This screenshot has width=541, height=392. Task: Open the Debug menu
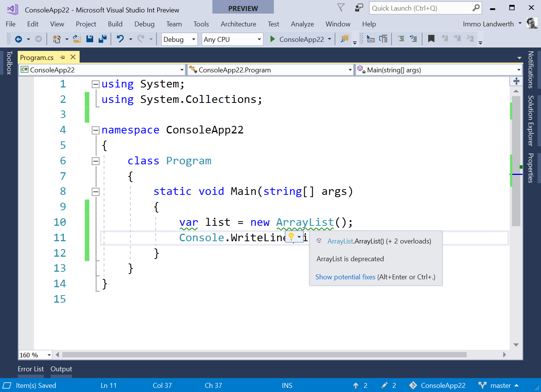(144, 24)
